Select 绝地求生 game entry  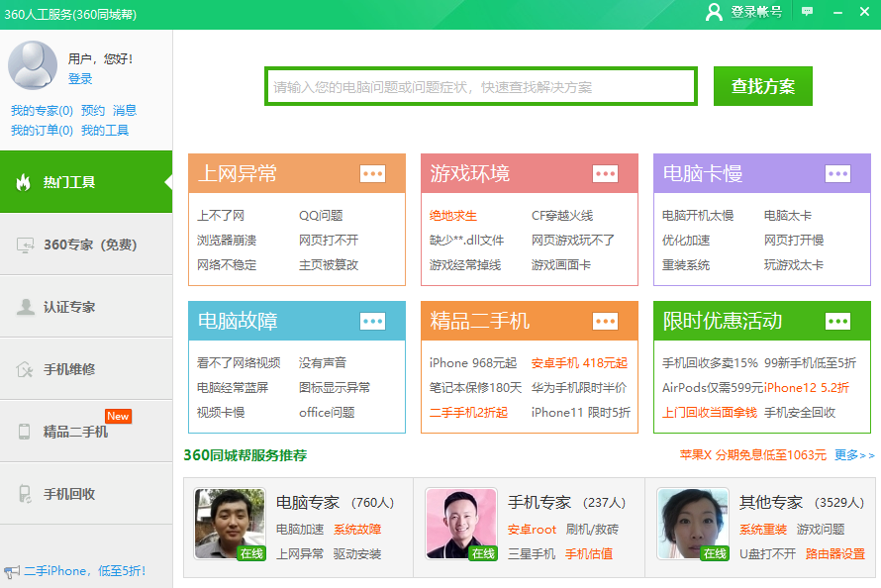[452, 216]
